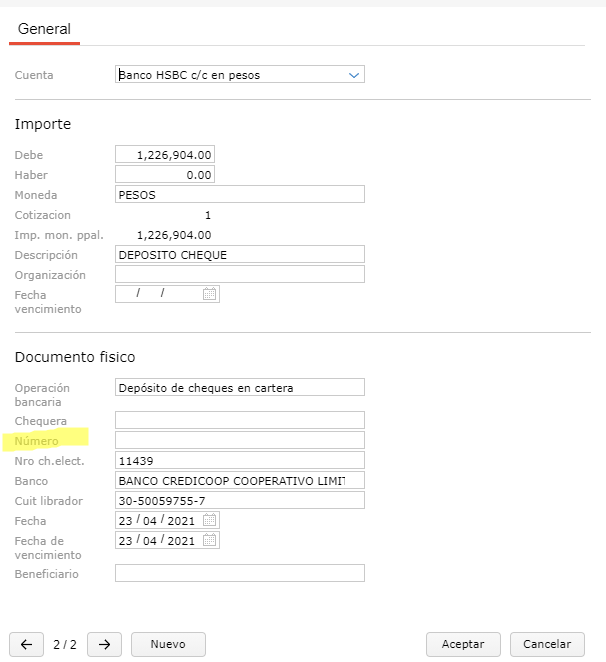Dismiss with the Cancelar button
The width and height of the screenshot is (606, 662).
tap(547, 644)
